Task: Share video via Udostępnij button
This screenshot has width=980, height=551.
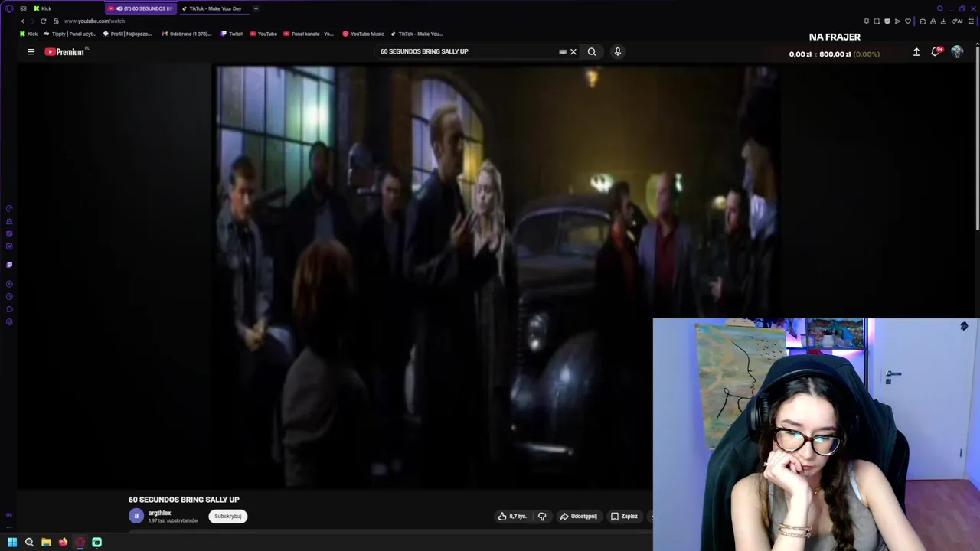Action: [579, 517]
